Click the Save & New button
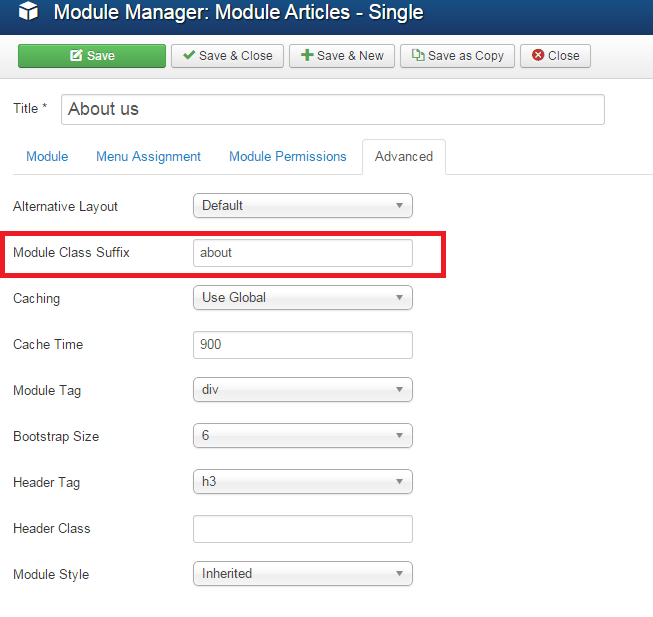 point(342,56)
